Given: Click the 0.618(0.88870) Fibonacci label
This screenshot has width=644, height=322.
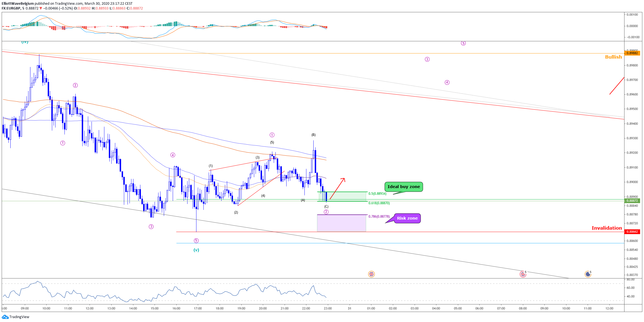Looking at the screenshot, I should coord(379,203).
